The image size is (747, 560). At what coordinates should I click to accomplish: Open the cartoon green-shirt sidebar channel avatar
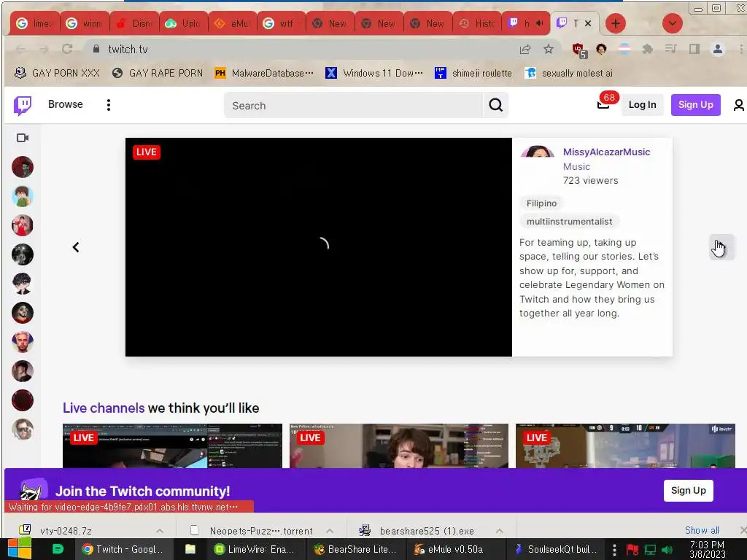(x=23, y=196)
